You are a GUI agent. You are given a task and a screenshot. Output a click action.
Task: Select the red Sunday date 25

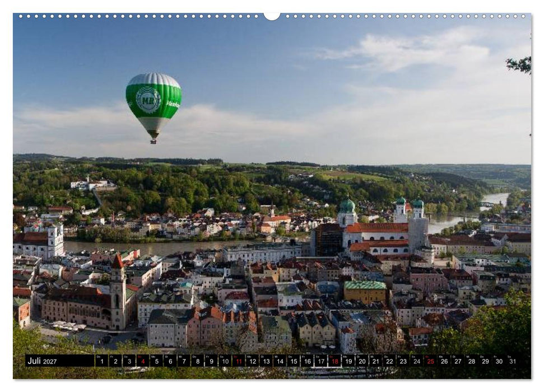click(x=431, y=361)
